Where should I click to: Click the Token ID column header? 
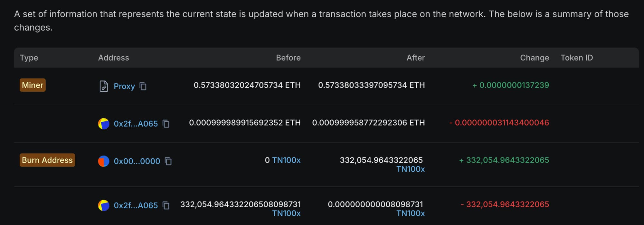click(577, 58)
